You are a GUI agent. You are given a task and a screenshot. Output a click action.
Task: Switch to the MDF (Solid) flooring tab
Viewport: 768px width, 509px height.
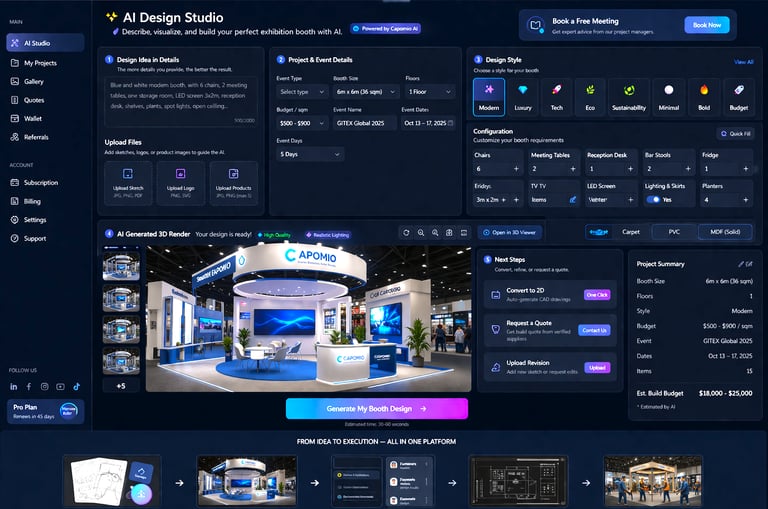[x=725, y=232]
